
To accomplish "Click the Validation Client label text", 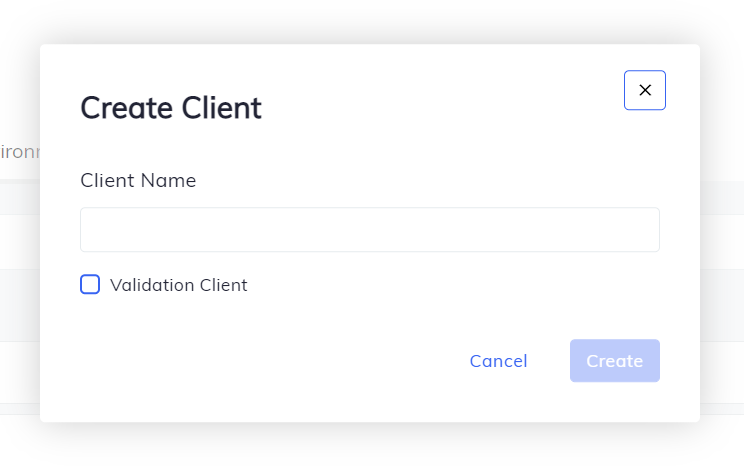I will (178, 285).
